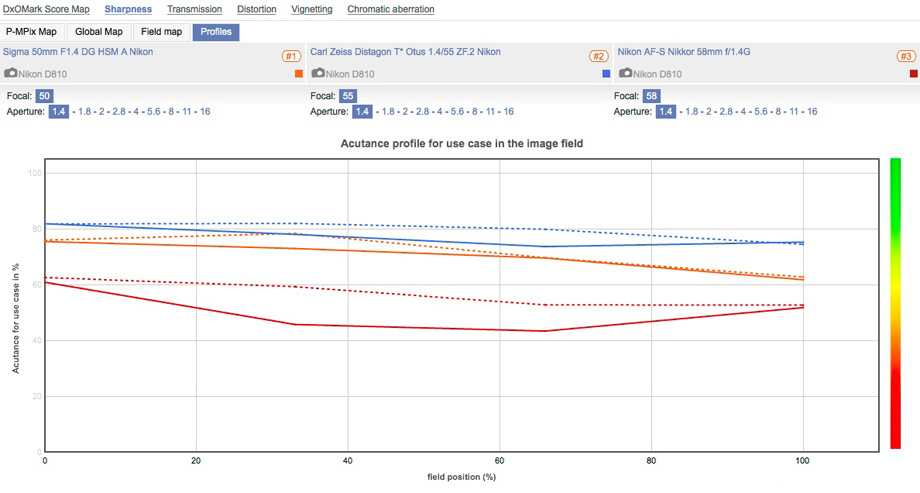Select focal length 58 for Nikkor
This screenshot has height=493, width=920.
click(651, 96)
